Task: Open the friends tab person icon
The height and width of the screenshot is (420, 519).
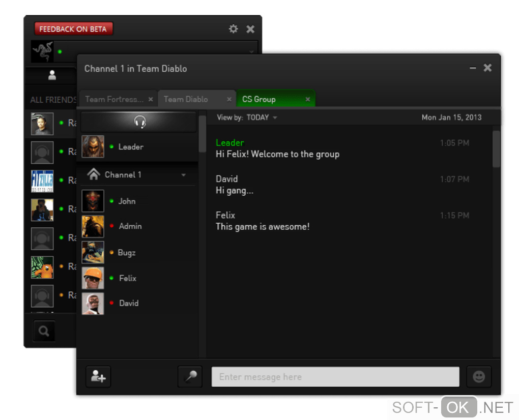Action: (x=52, y=75)
